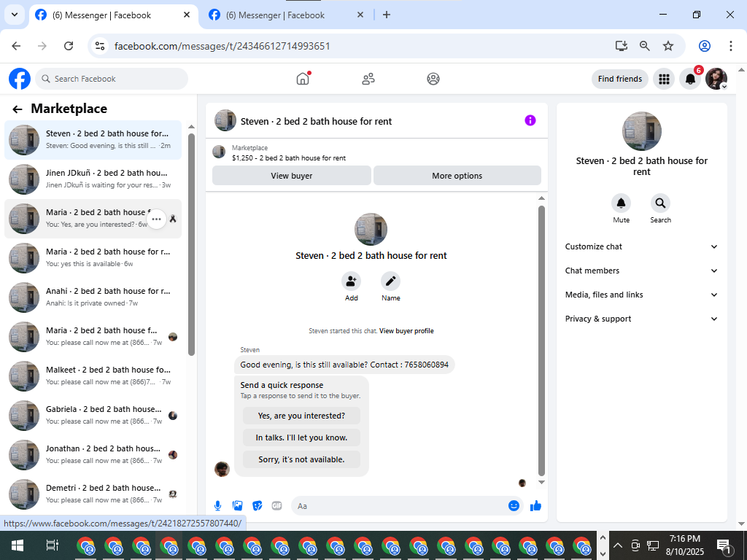747x560 pixels.
Task: Bookmark this page with star icon
Action: tap(668, 46)
